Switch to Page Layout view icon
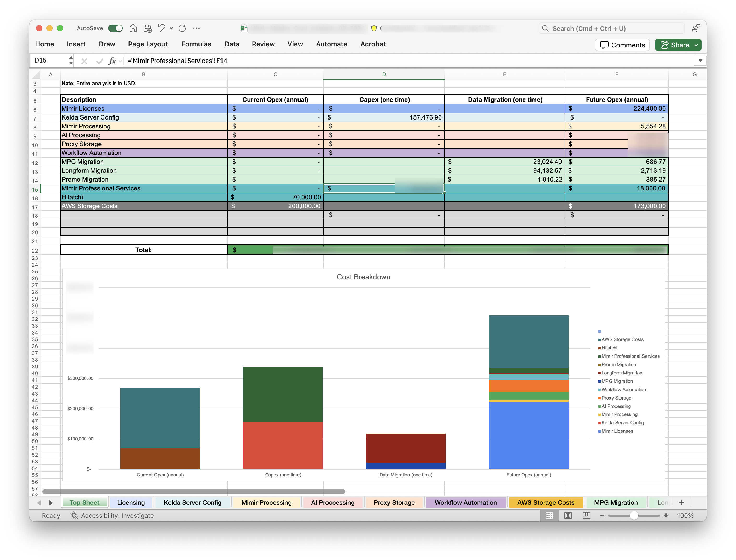736x560 pixels. pos(568,515)
